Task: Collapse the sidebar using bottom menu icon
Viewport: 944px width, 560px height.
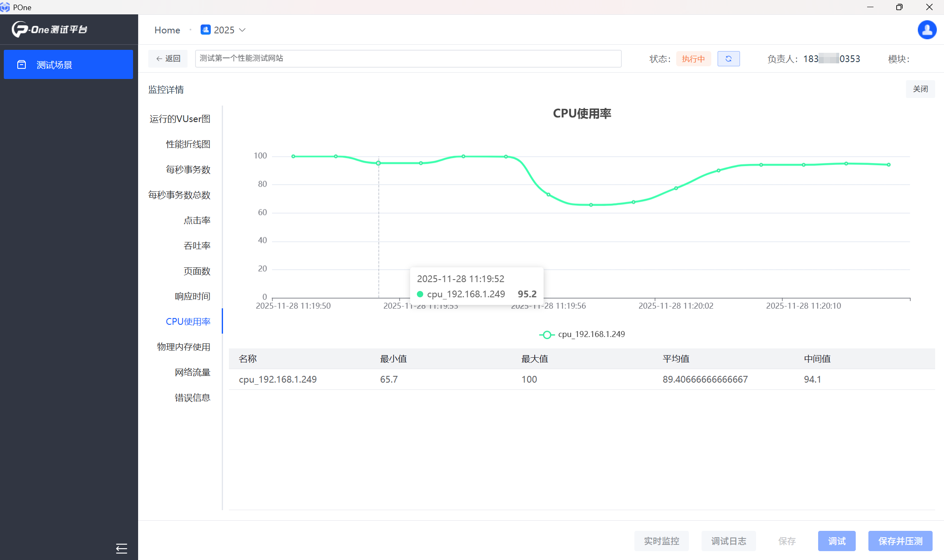Action: point(121,548)
